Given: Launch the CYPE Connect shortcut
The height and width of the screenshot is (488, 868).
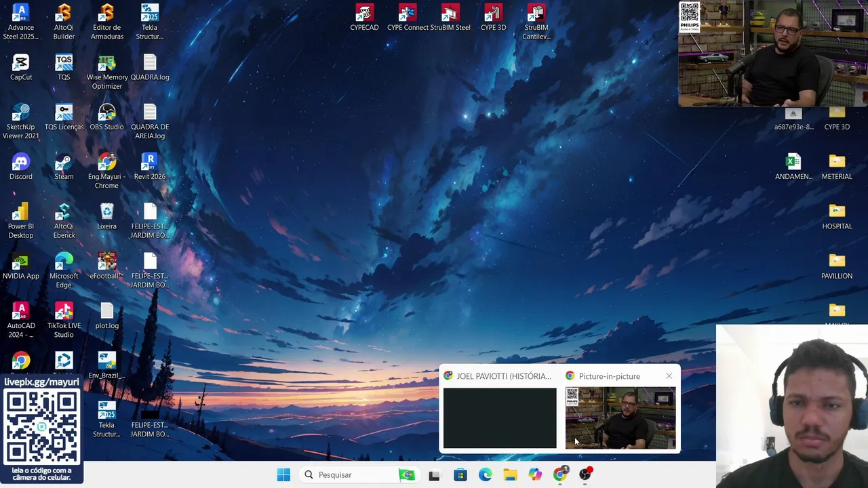Looking at the screenshot, I should (x=407, y=18).
